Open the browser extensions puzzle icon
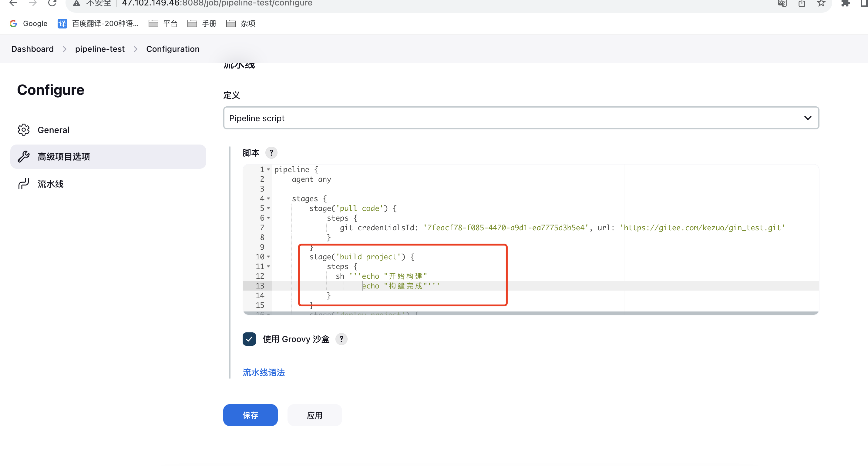868x466 pixels. [x=845, y=3]
